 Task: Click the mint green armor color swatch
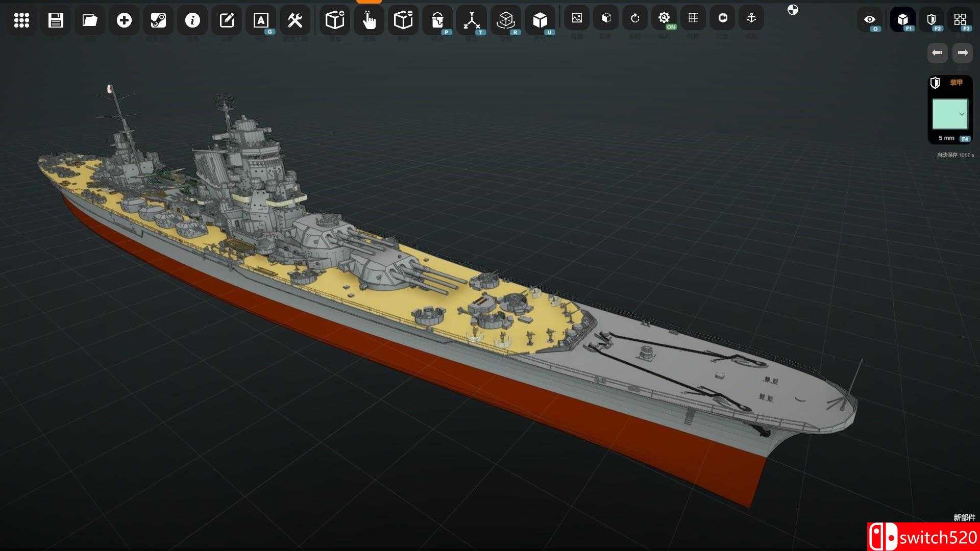pos(946,114)
